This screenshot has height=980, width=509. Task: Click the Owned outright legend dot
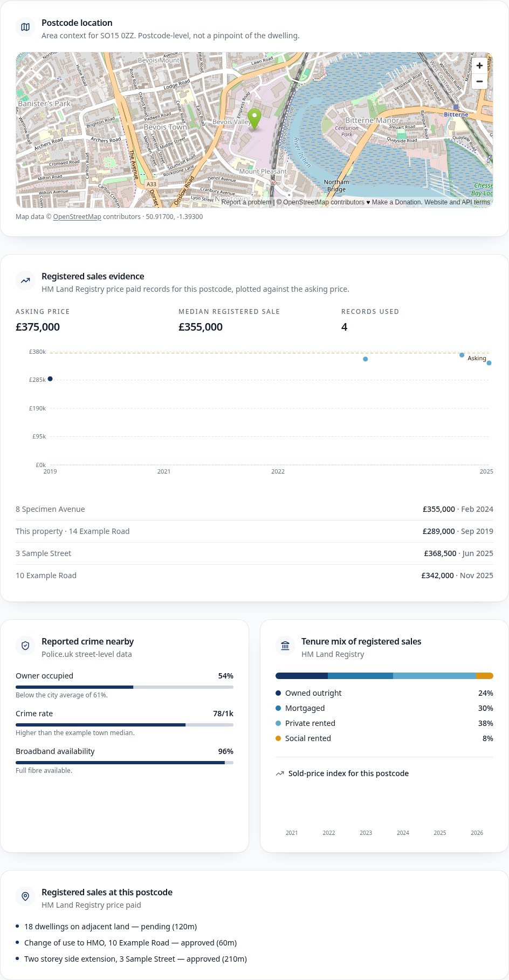[x=278, y=693]
